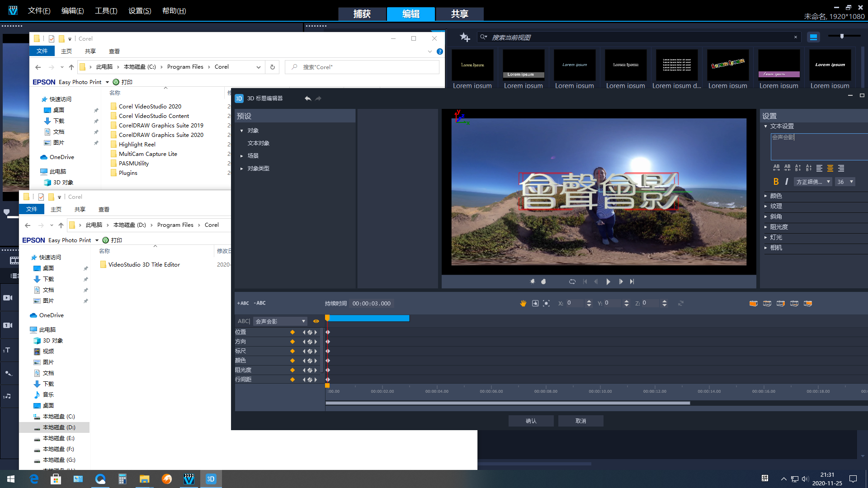Viewport: 868px width, 488px height.
Task: Toggle keyframe removal in 阻光度 row
Action: [310, 370]
